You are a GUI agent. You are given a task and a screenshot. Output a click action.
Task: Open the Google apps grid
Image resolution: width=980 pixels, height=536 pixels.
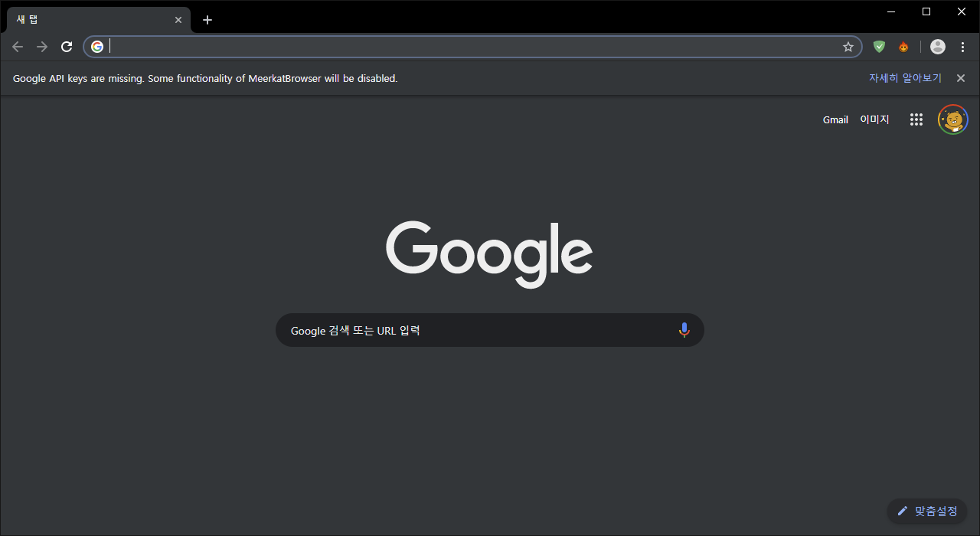pyautogui.click(x=916, y=119)
